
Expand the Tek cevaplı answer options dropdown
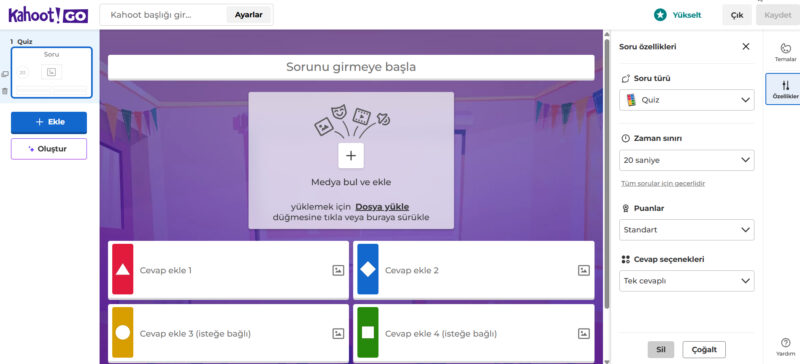click(x=687, y=281)
